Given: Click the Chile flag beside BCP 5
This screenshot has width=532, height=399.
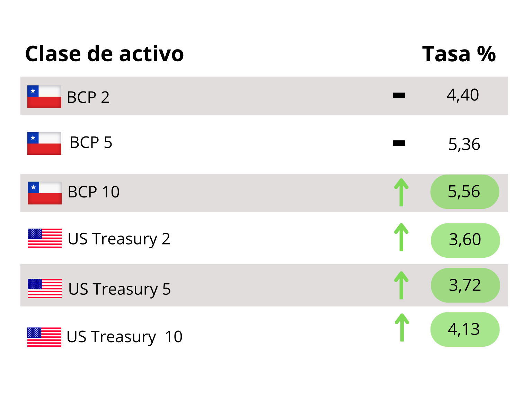Looking at the screenshot, I should pyautogui.click(x=44, y=143).
